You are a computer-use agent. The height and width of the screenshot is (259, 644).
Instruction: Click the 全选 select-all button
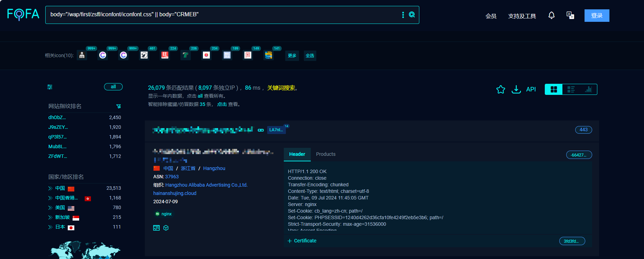pyautogui.click(x=310, y=55)
